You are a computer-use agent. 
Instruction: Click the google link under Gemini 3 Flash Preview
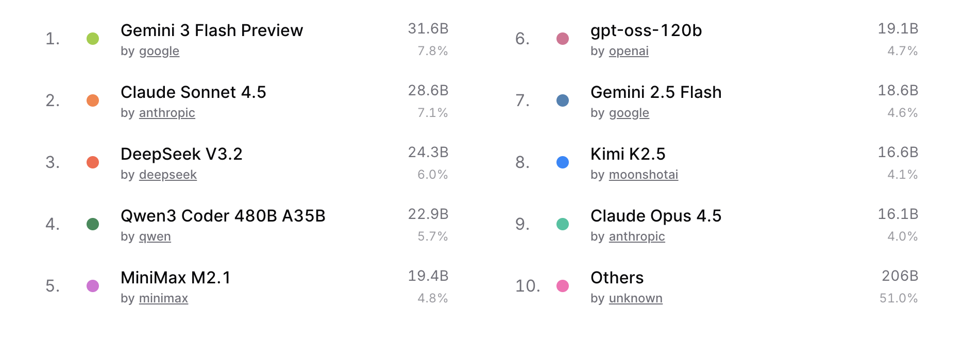pos(159,51)
